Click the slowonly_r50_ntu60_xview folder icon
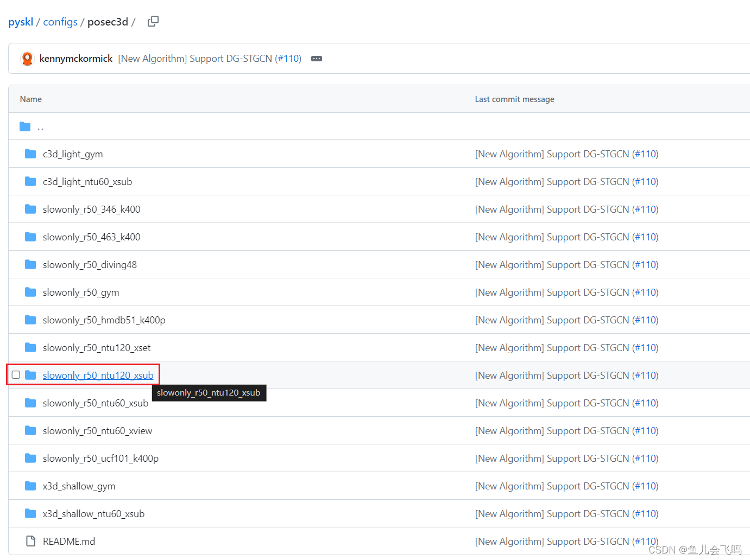The width and height of the screenshot is (750, 560). point(30,431)
